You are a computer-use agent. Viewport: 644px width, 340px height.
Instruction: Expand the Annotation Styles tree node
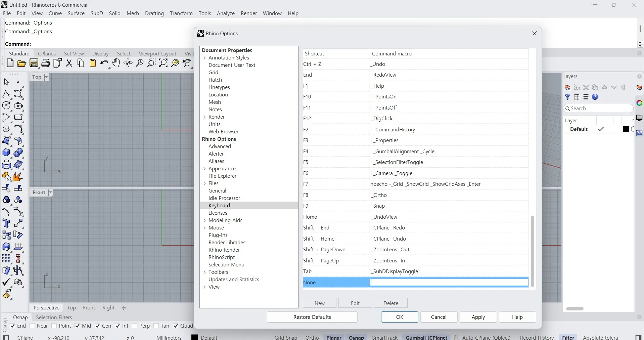click(x=204, y=58)
